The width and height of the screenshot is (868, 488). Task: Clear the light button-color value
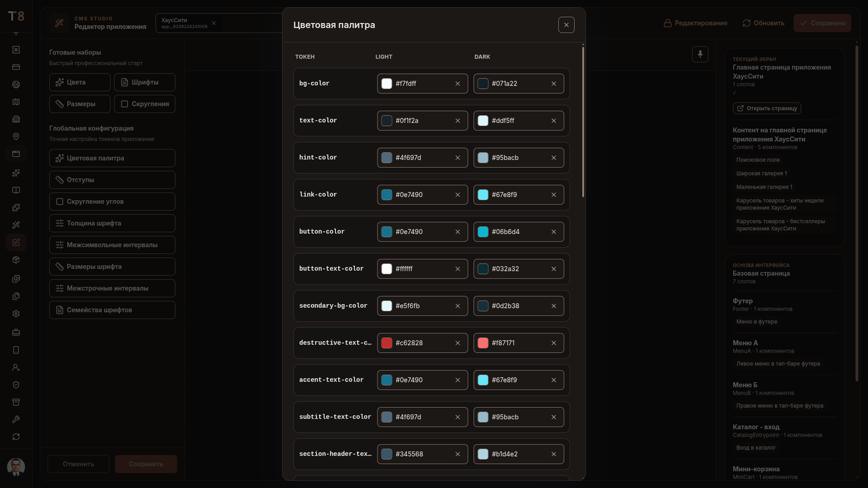[458, 232]
